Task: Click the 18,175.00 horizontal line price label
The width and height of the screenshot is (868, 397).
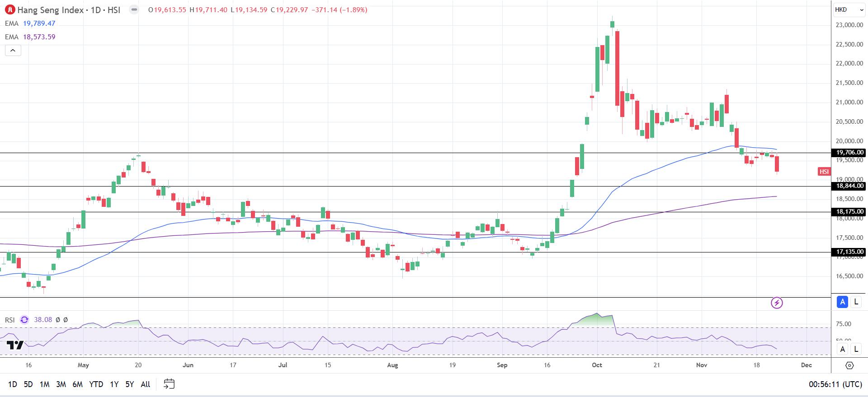Action: click(849, 211)
